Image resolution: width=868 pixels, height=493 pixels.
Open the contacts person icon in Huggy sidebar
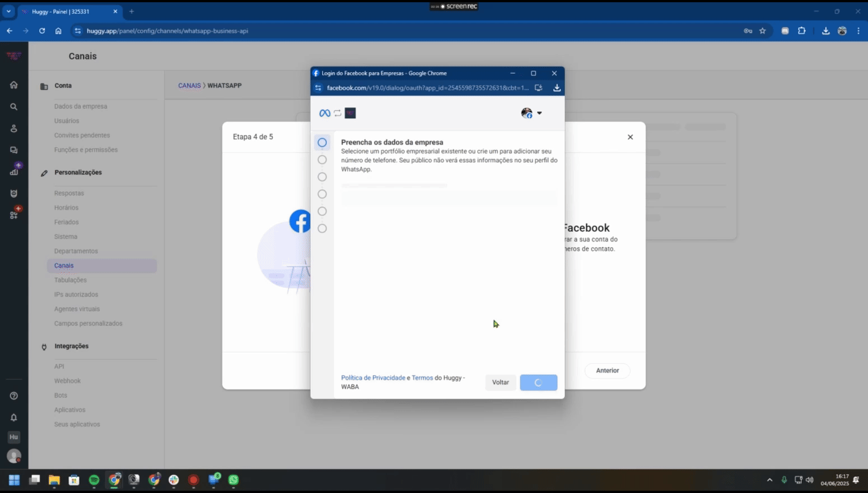[13, 128]
